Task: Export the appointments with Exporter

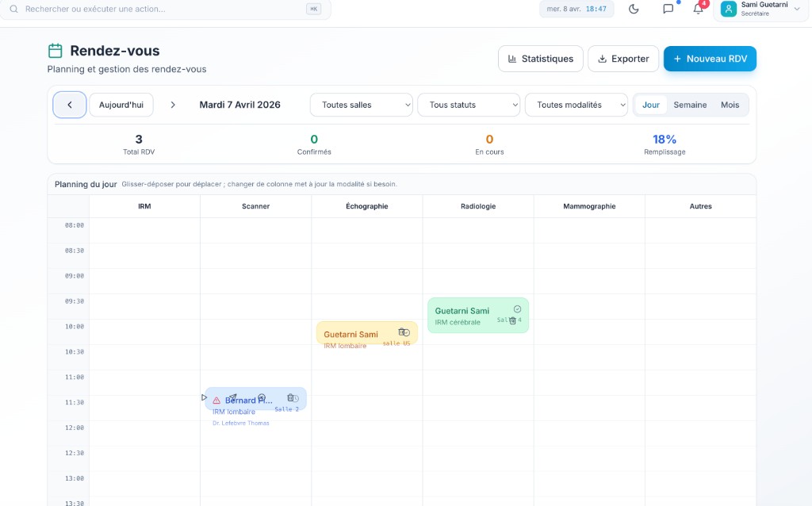Action: [623, 59]
